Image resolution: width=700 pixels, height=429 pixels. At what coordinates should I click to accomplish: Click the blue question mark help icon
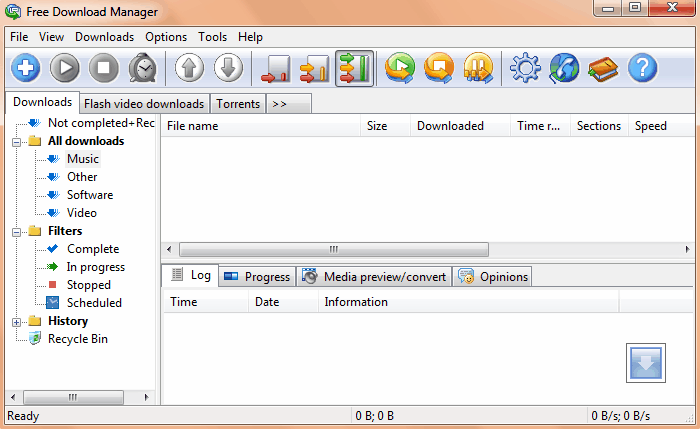(642, 68)
